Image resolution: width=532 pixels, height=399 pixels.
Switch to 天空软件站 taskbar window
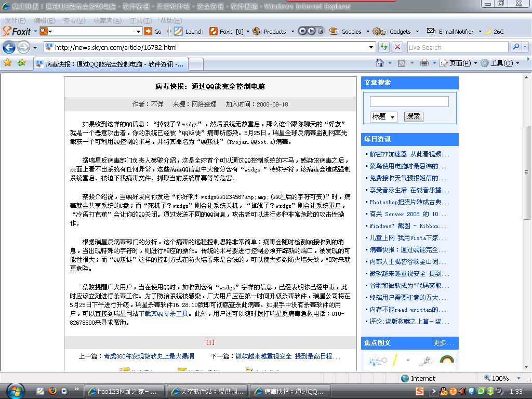(207, 391)
